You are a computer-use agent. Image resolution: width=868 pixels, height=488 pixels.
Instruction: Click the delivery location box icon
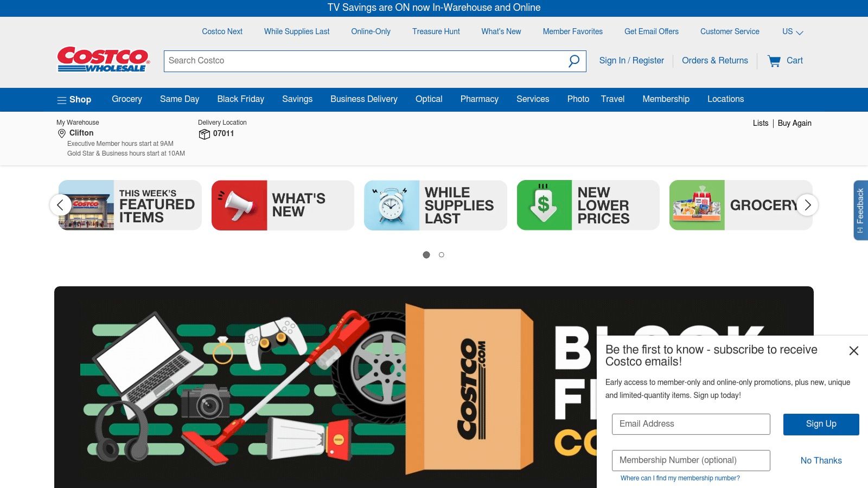click(x=204, y=134)
